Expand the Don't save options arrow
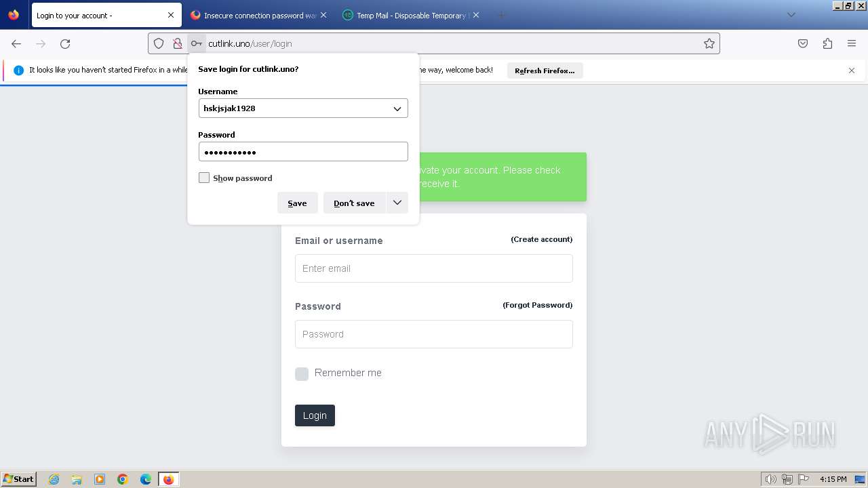This screenshot has height=488, width=868. click(x=397, y=203)
